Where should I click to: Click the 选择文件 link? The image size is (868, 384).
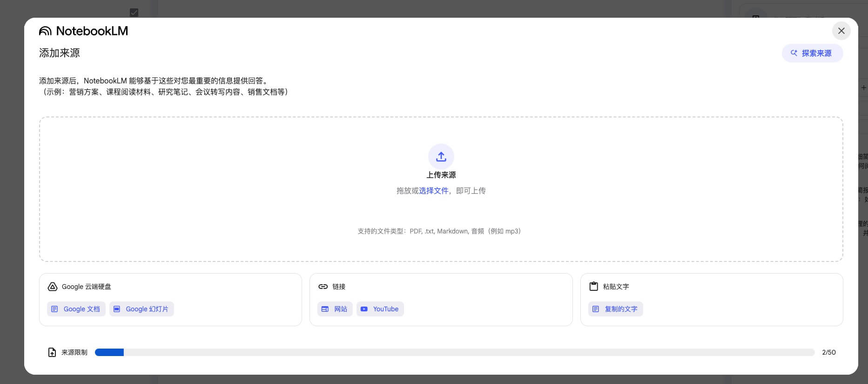433,191
